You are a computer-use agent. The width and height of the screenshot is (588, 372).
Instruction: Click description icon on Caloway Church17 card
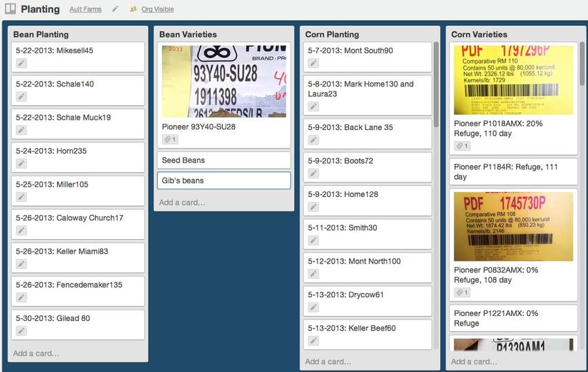tap(21, 230)
